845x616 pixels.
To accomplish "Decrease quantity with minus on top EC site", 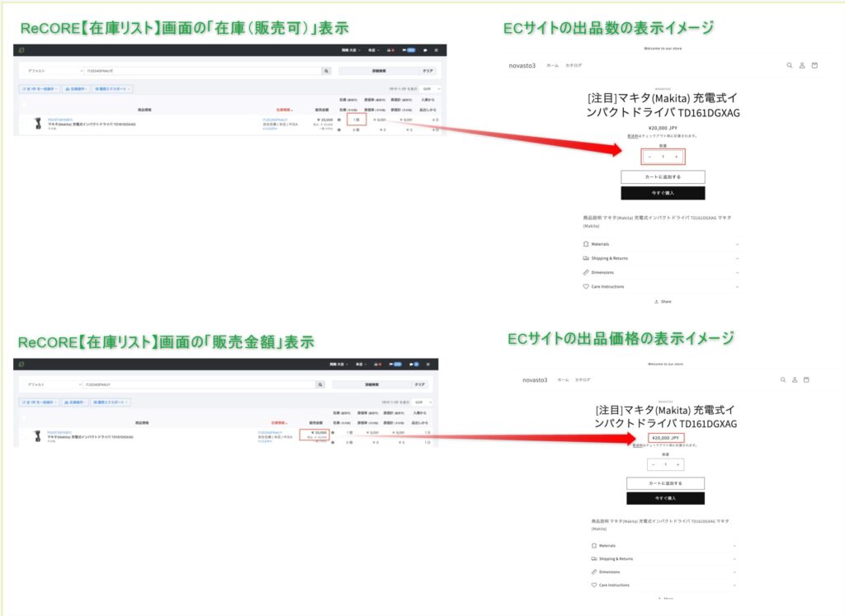I will pyautogui.click(x=650, y=157).
